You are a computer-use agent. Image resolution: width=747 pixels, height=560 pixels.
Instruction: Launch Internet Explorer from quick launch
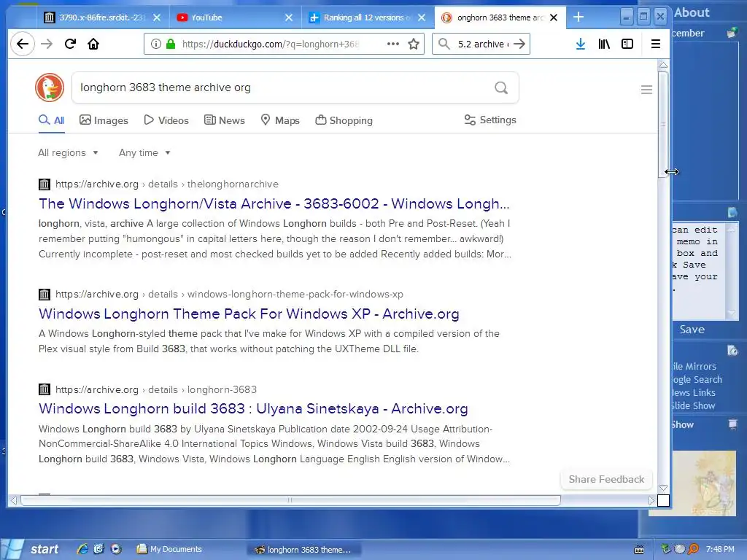pos(82,549)
